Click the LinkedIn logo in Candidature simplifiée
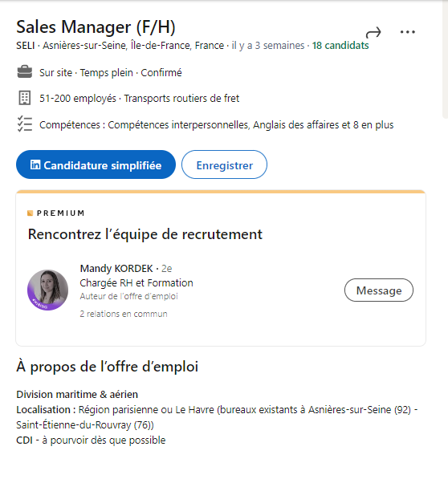The width and height of the screenshot is (448, 479). [x=35, y=164]
